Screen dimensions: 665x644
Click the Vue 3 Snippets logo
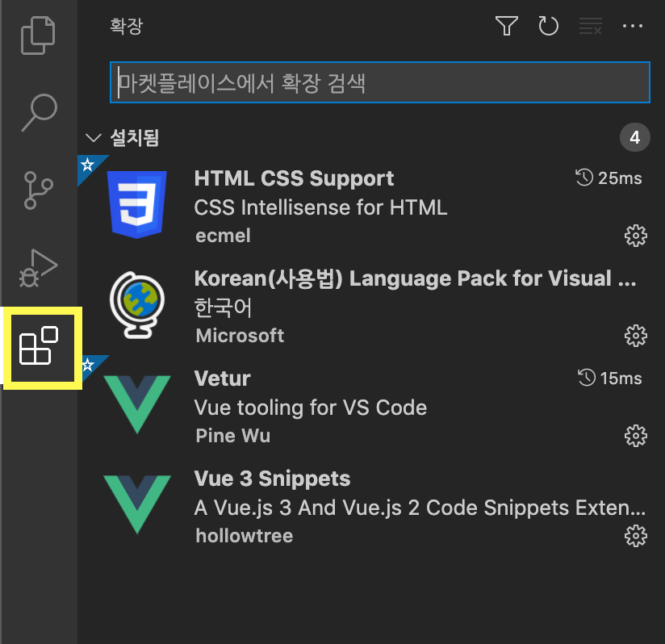pos(137,504)
